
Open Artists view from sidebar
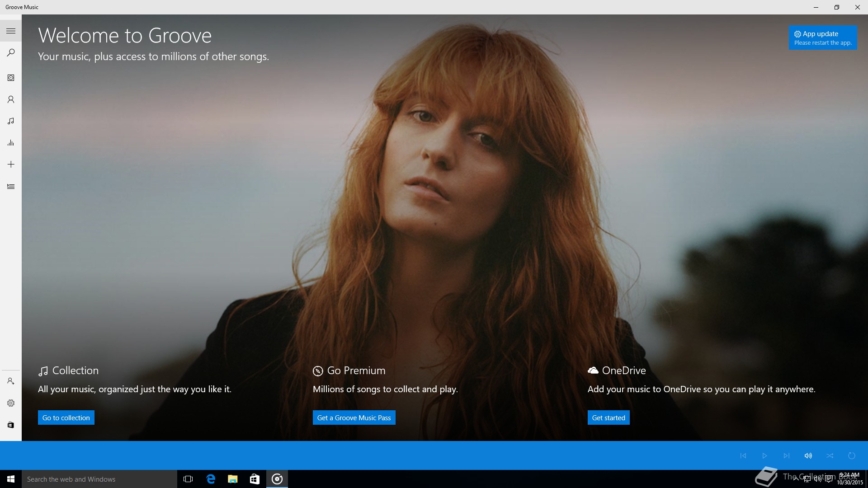pyautogui.click(x=11, y=99)
